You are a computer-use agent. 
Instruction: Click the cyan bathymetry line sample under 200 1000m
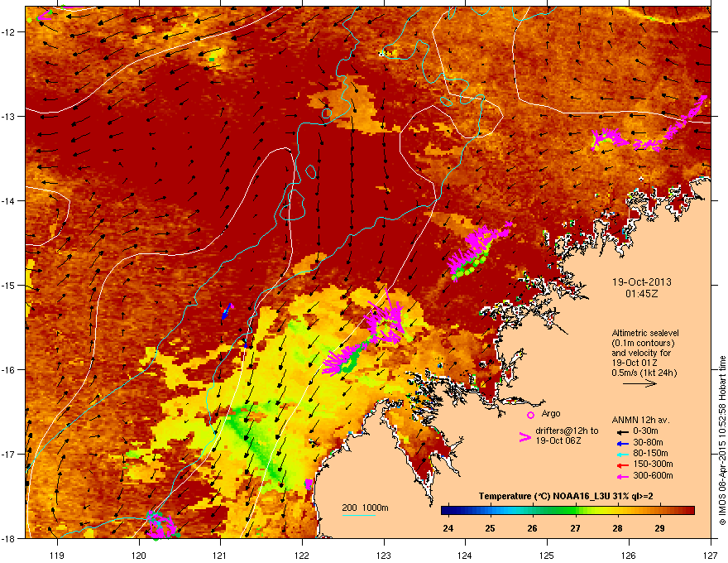(x=358, y=515)
